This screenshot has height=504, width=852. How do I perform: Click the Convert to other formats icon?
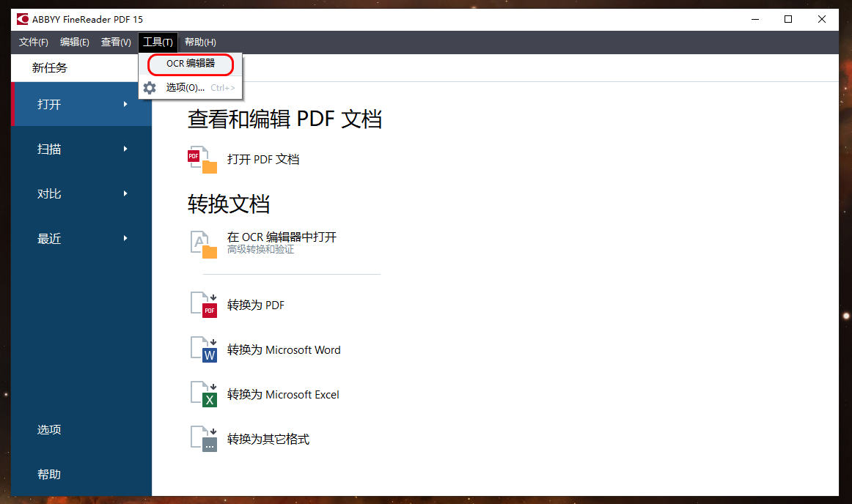tap(204, 439)
